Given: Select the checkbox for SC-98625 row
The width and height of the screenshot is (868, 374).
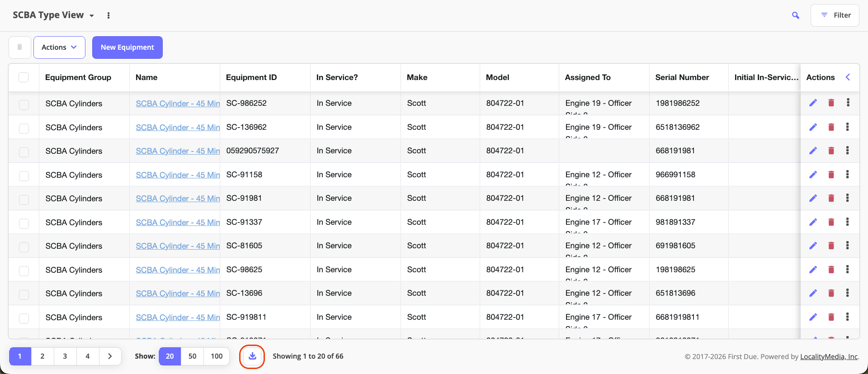Looking at the screenshot, I should (24, 271).
